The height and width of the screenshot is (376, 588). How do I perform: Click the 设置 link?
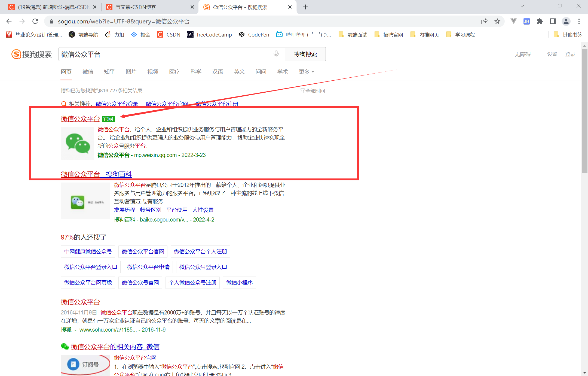pos(552,54)
